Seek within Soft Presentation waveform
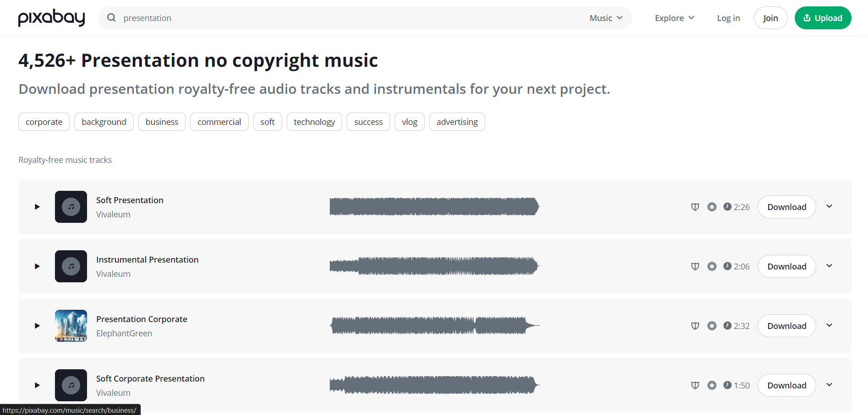The width and height of the screenshot is (868, 415). point(434,207)
